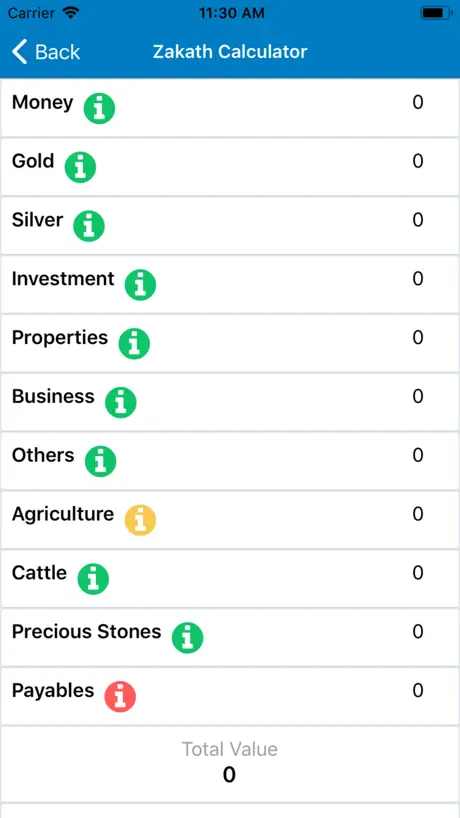Viewport: 460px width, 818px height.
Task: Click the Payables amount value
Action: [x=418, y=691]
